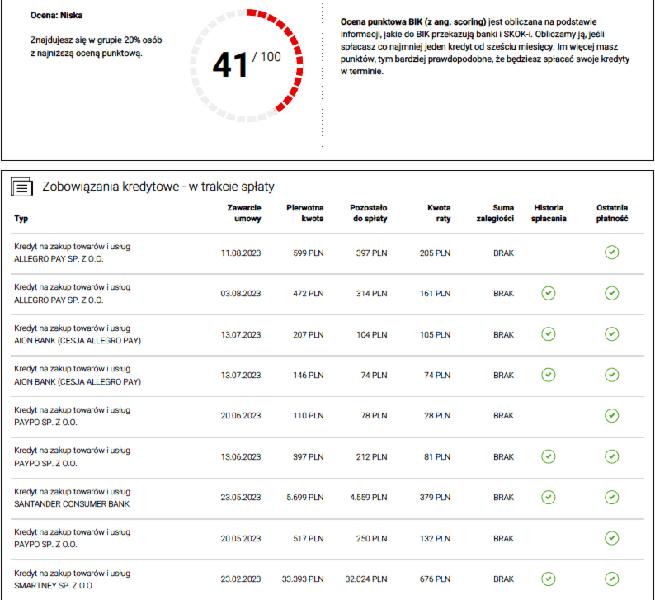This screenshot has height=600, width=655.
Task: Click the original amount 146 PLN
Action: coord(308,375)
